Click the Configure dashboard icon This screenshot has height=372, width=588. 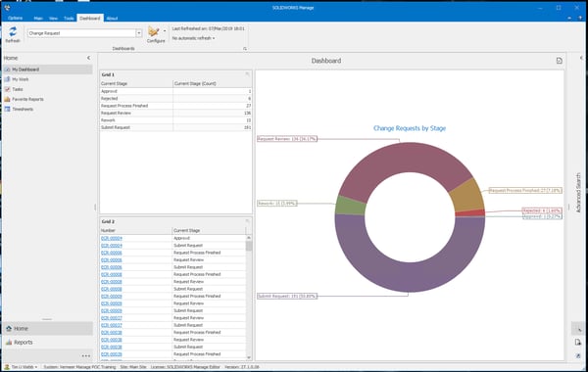[x=154, y=31]
